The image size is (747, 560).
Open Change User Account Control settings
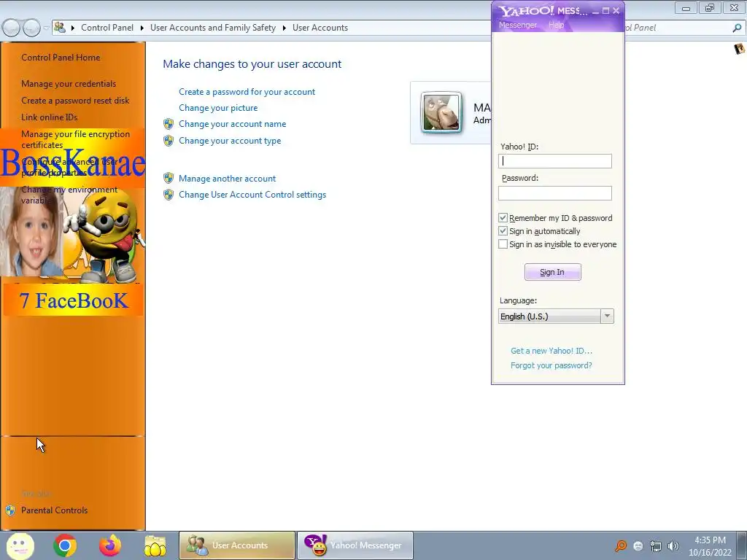pos(252,195)
